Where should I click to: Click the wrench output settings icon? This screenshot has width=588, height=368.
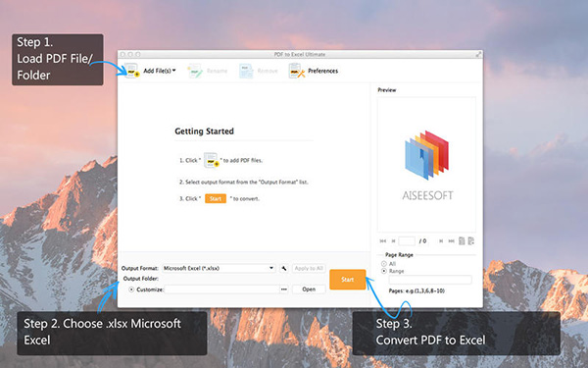click(x=284, y=268)
